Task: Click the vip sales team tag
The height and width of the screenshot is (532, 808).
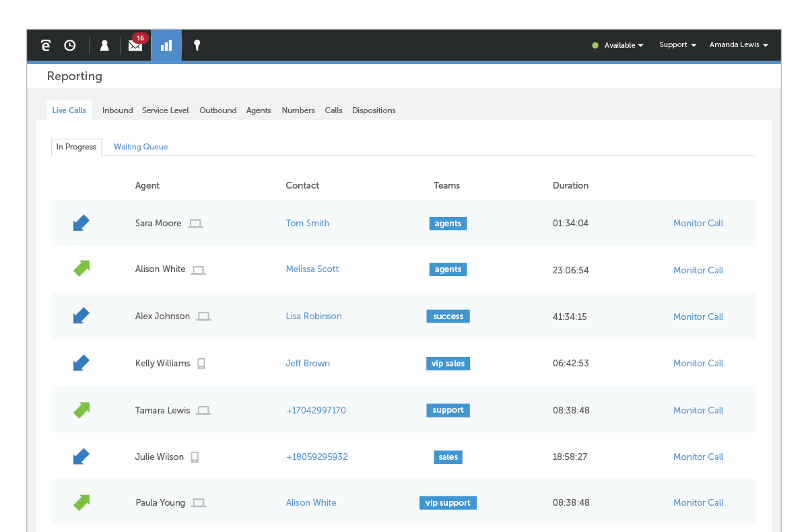Action: [448, 364]
